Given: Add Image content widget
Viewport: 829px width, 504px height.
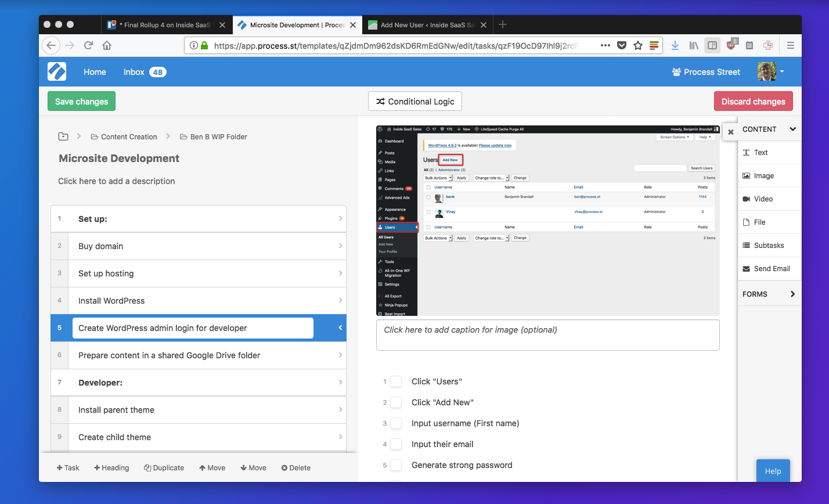Looking at the screenshot, I should click(769, 176).
